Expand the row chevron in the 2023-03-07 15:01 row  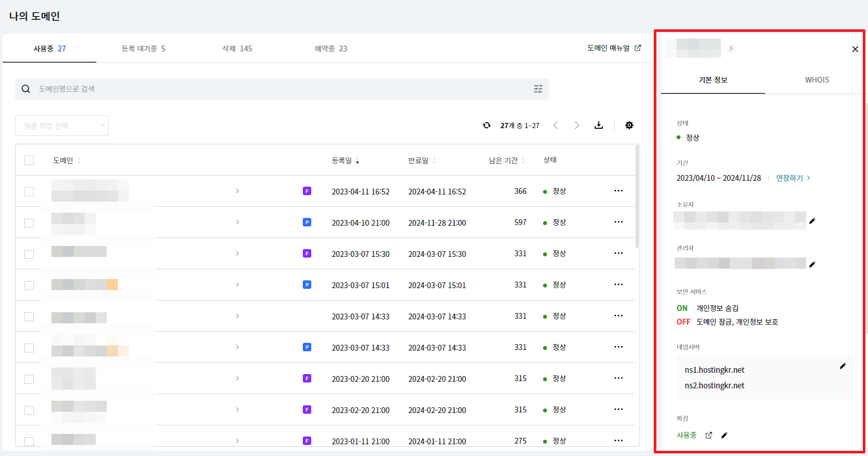(237, 285)
